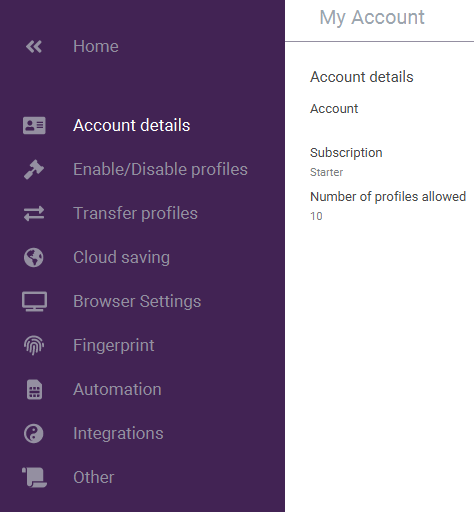Click the double-chevron back icon
This screenshot has height=512, width=474.
[x=34, y=46]
